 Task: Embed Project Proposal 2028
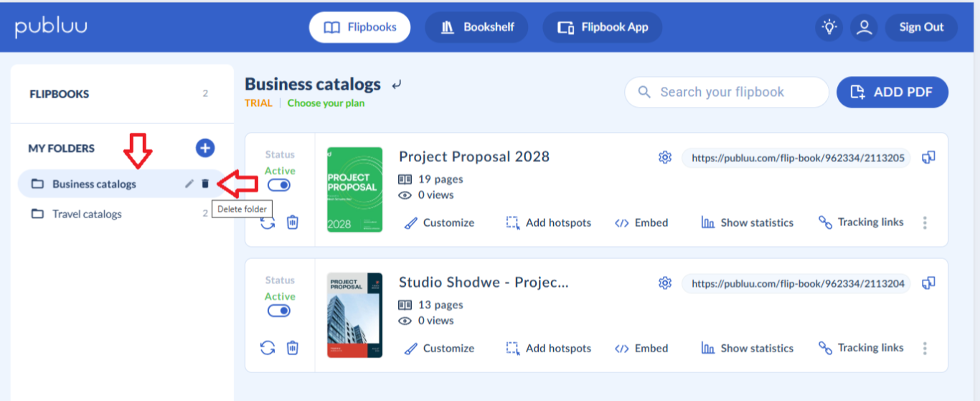(641, 222)
